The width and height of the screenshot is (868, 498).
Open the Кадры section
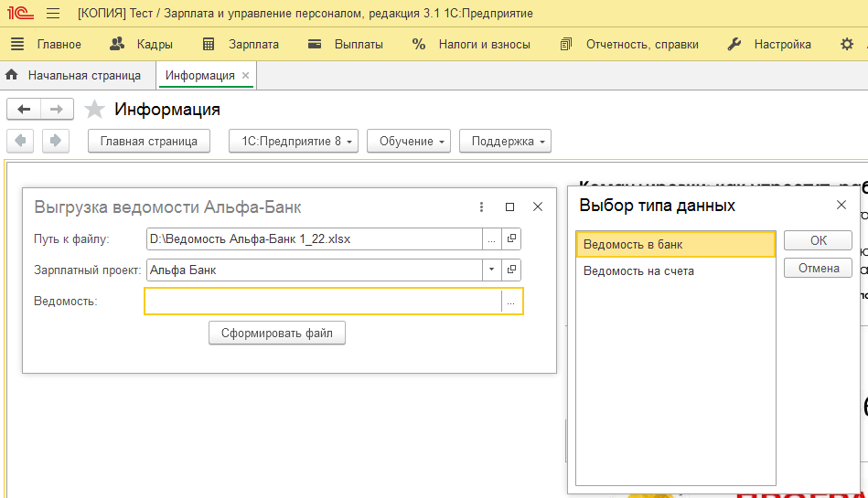coord(141,44)
